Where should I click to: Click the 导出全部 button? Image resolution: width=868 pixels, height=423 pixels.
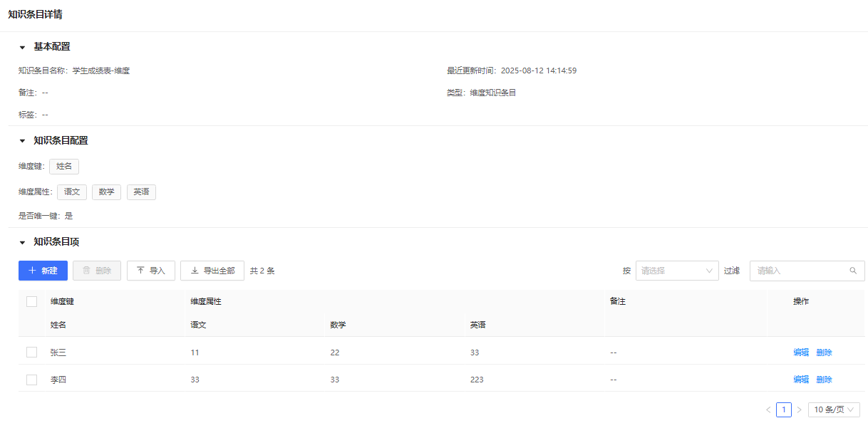[x=212, y=271]
